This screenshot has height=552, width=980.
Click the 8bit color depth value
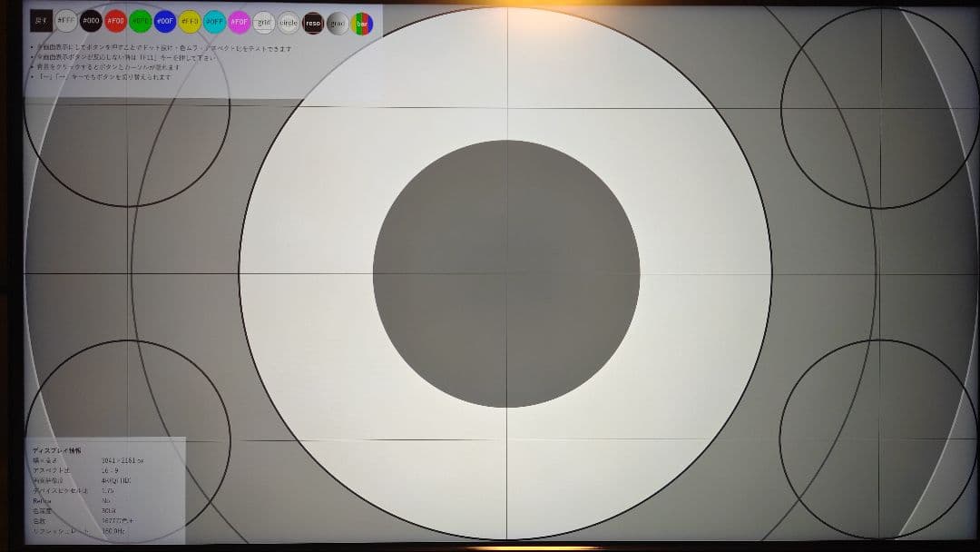tap(109, 511)
